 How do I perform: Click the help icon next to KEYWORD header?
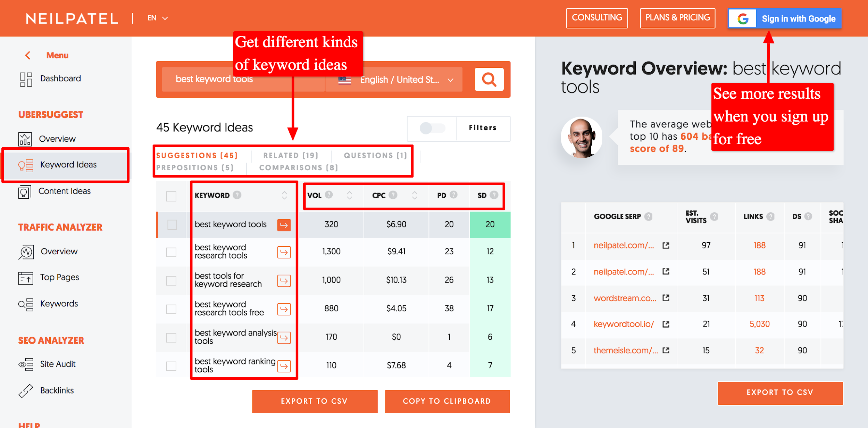pyautogui.click(x=237, y=195)
